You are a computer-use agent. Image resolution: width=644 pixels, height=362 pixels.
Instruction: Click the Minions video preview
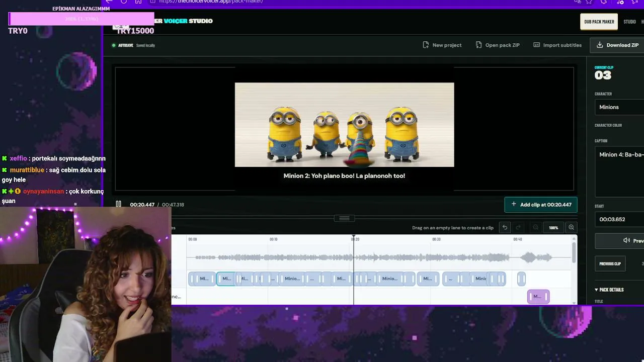[x=344, y=124]
